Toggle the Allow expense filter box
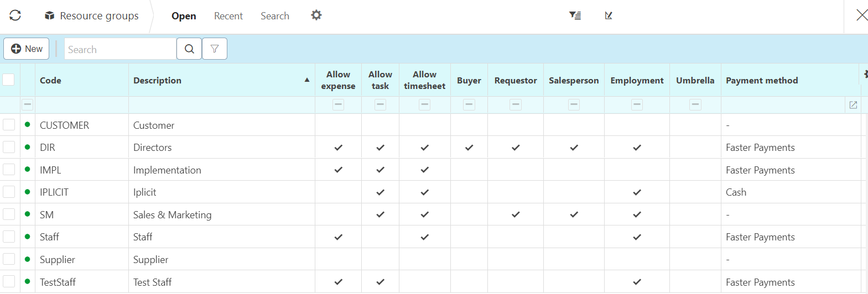The image size is (868, 294). point(338,105)
